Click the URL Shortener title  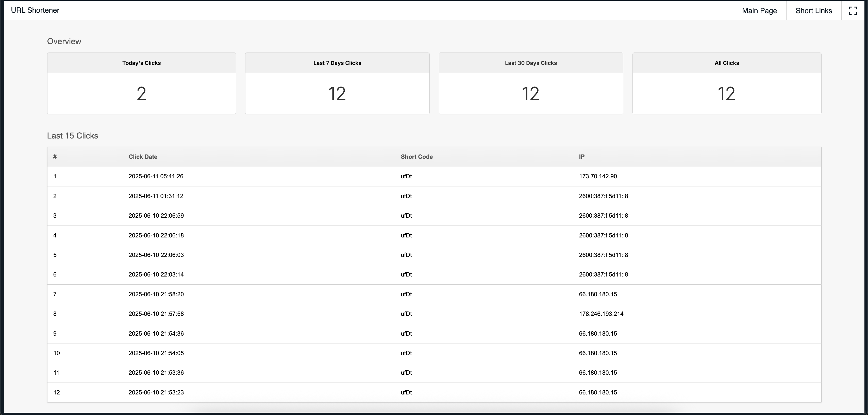pyautogui.click(x=35, y=10)
